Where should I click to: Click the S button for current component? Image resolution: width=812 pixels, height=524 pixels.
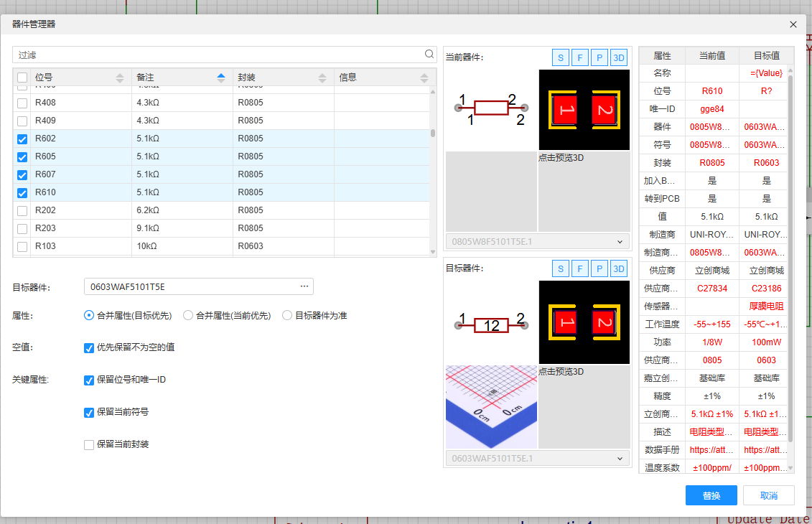[560, 57]
